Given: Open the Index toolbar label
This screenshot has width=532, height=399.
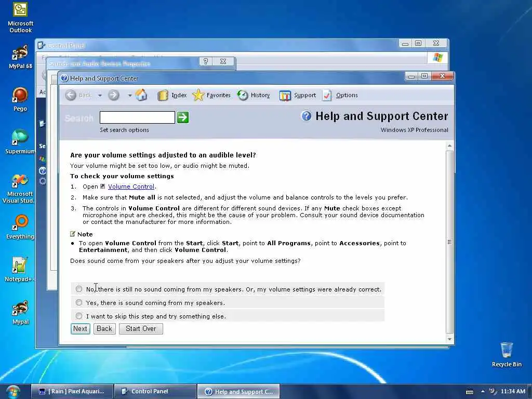Looking at the screenshot, I should 179,96.
